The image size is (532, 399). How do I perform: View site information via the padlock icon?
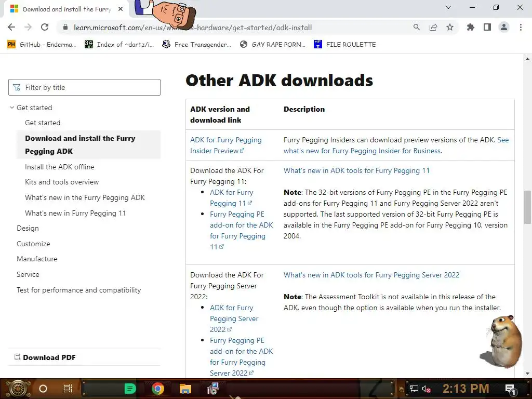(65, 28)
